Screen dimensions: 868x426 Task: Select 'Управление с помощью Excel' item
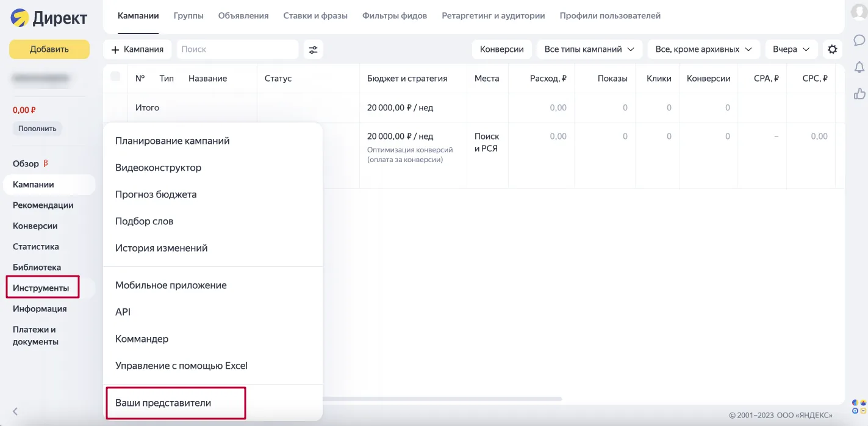tap(182, 366)
